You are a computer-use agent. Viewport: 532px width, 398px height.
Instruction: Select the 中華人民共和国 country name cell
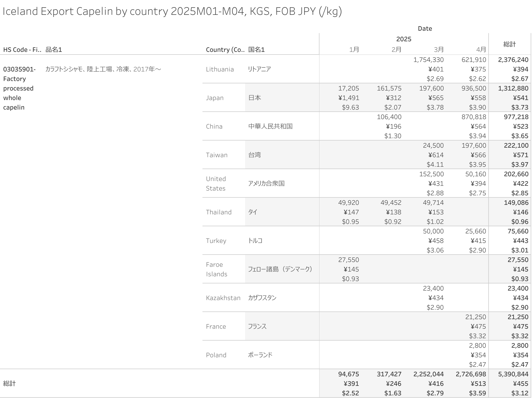(270, 126)
